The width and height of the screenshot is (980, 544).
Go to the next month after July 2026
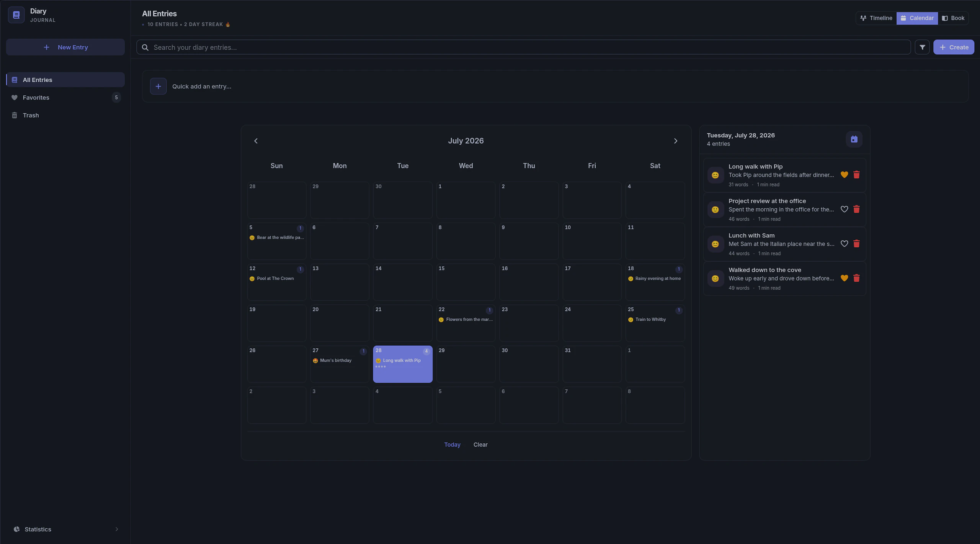(x=676, y=141)
